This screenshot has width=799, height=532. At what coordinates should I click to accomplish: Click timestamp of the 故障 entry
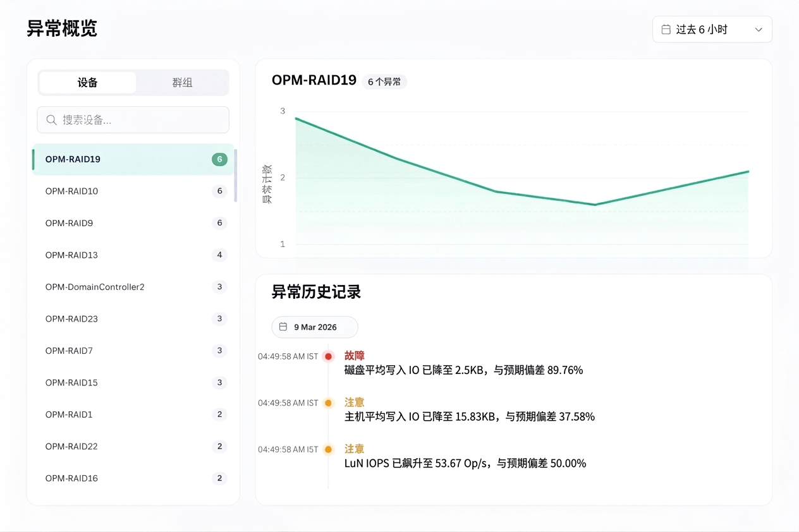(x=288, y=356)
